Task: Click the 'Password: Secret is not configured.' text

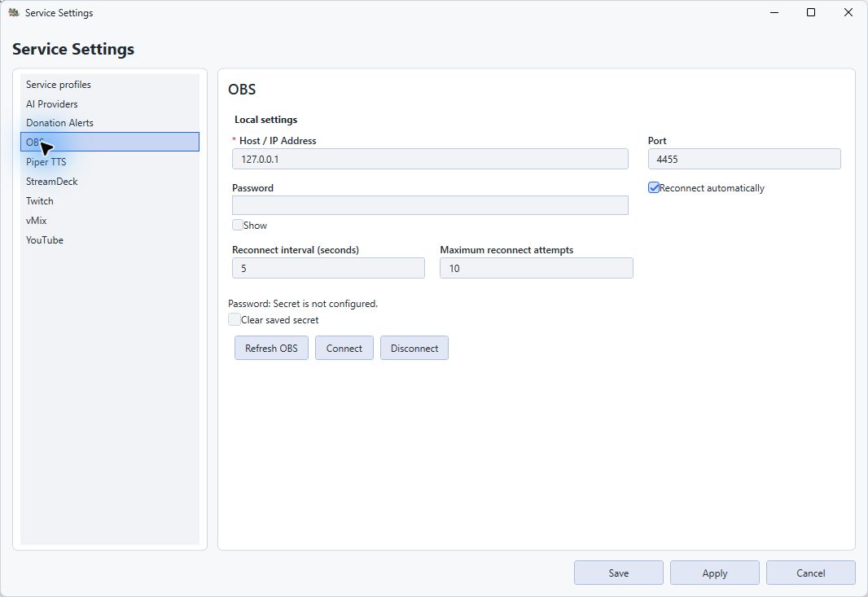Action: point(303,304)
